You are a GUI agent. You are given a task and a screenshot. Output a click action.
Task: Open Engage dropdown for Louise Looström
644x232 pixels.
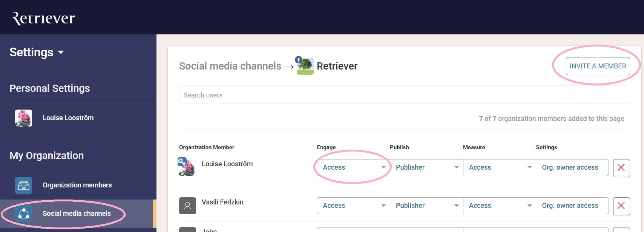pyautogui.click(x=353, y=167)
